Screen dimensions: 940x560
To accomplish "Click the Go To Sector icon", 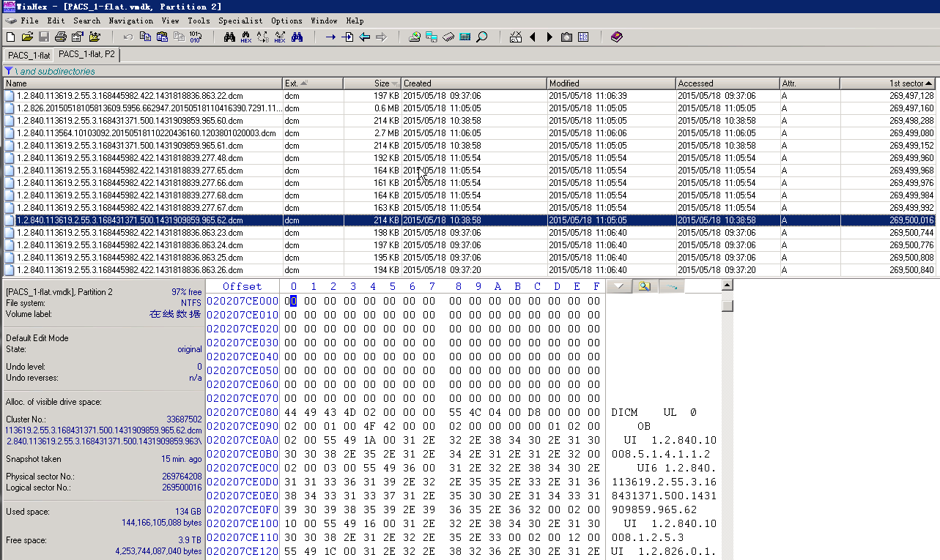I will pos(347,37).
